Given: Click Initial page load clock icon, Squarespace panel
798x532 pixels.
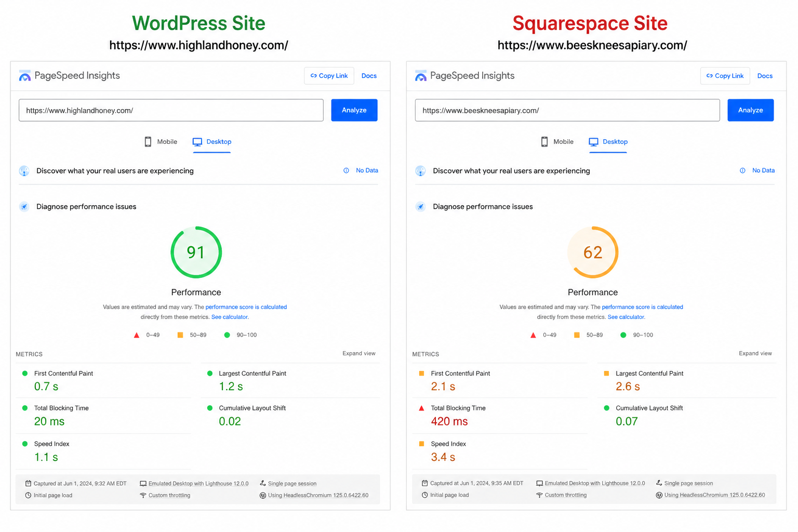Looking at the screenshot, I should (424, 495).
